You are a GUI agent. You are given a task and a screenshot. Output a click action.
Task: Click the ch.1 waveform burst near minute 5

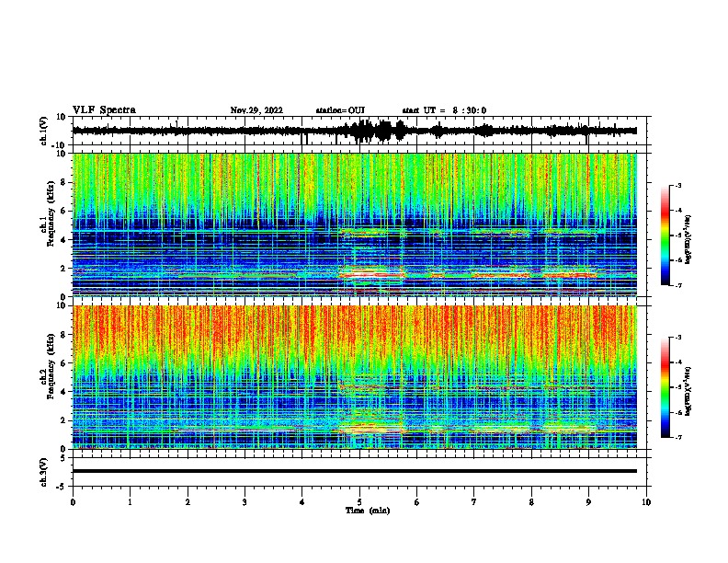click(376, 131)
